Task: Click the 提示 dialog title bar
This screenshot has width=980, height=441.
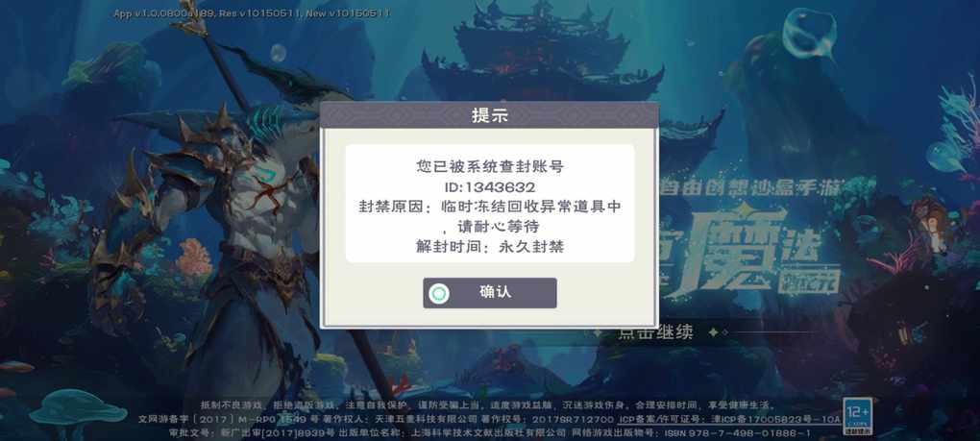Action: tap(489, 115)
